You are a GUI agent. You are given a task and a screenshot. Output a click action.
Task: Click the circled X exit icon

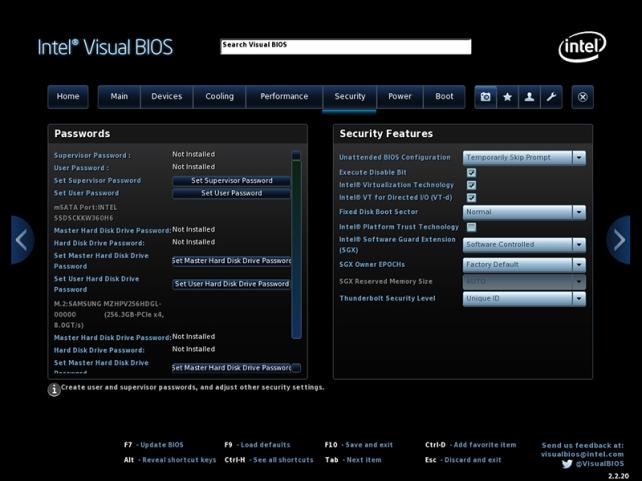point(583,97)
